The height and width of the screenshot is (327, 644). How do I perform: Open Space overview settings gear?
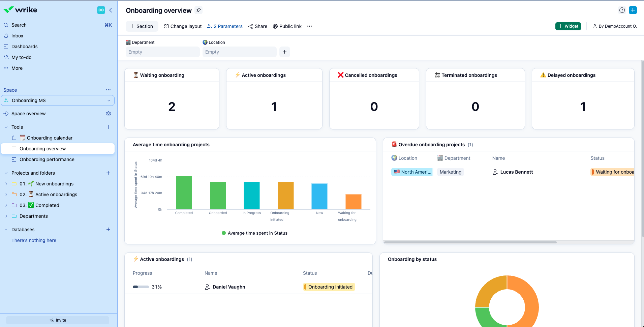[x=108, y=113]
